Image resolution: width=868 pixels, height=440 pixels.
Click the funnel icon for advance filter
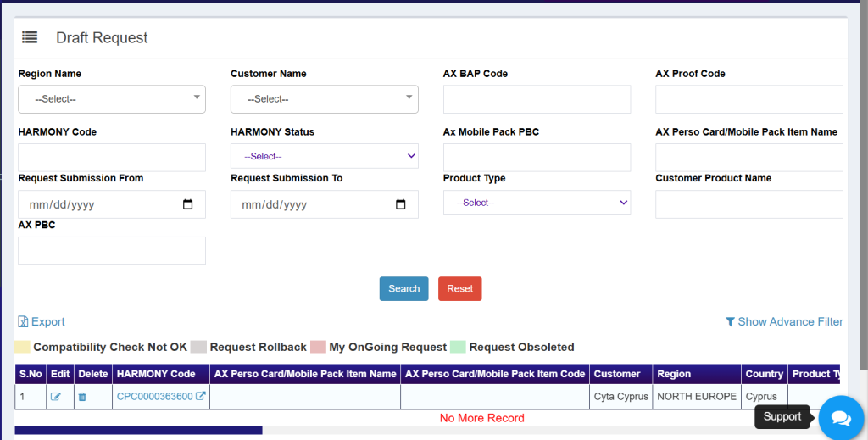point(730,322)
